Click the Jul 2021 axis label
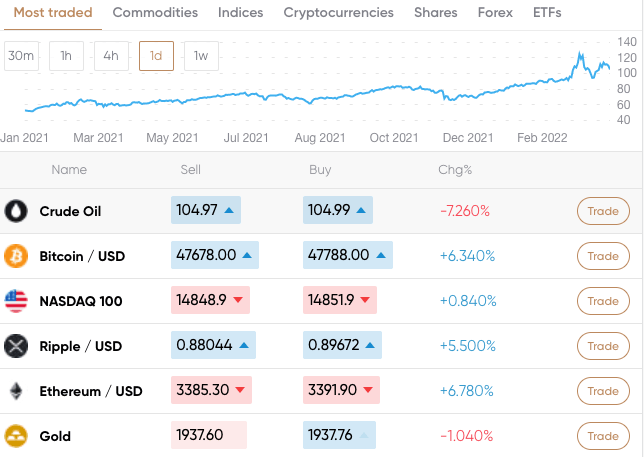Viewport: 644px width, 457px height. (x=246, y=138)
